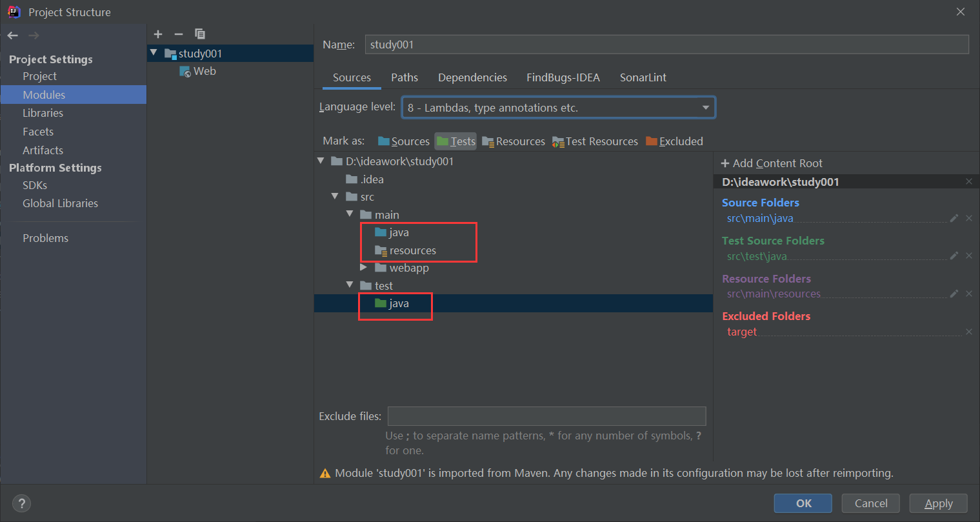The width and height of the screenshot is (980, 522).
Task: Mark the folder as Excluded
Action: (674, 141)
